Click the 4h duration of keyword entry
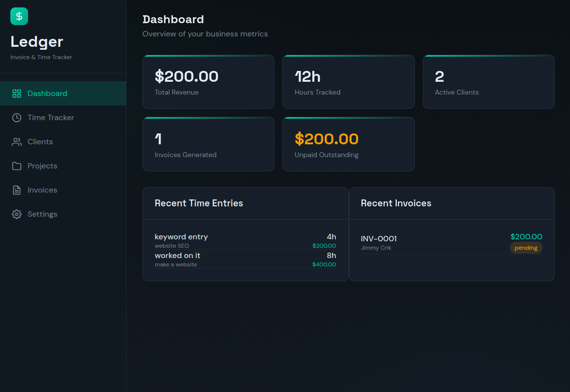The image size is (570, 392). (331, 236)
